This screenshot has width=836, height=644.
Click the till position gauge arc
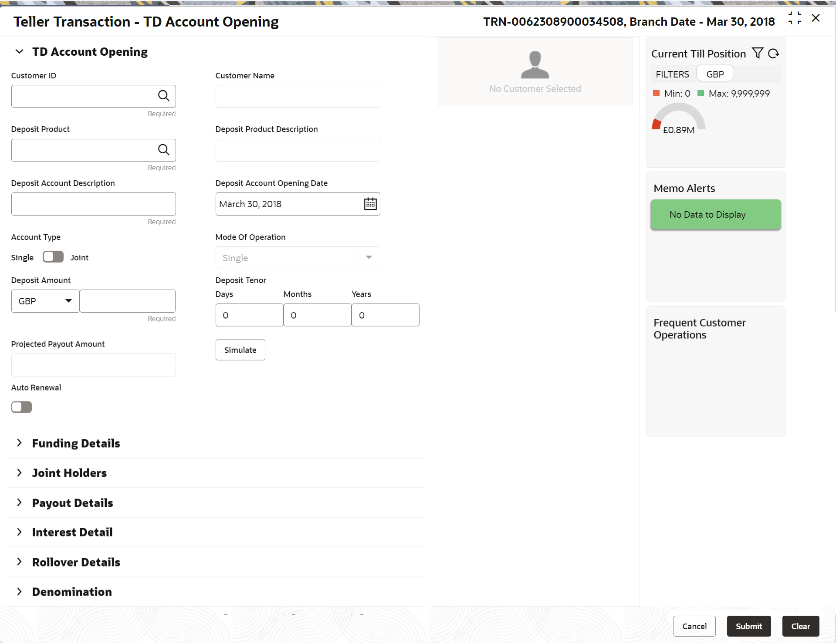678,112
